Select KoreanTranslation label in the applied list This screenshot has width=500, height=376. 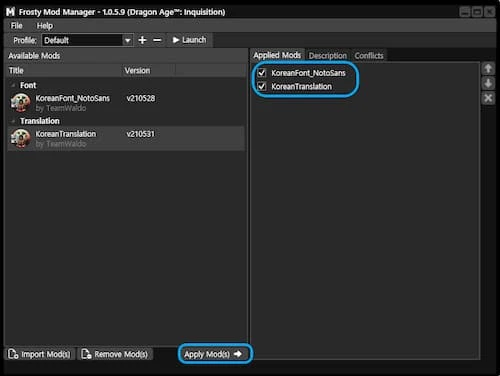click(x=302, y=87)
